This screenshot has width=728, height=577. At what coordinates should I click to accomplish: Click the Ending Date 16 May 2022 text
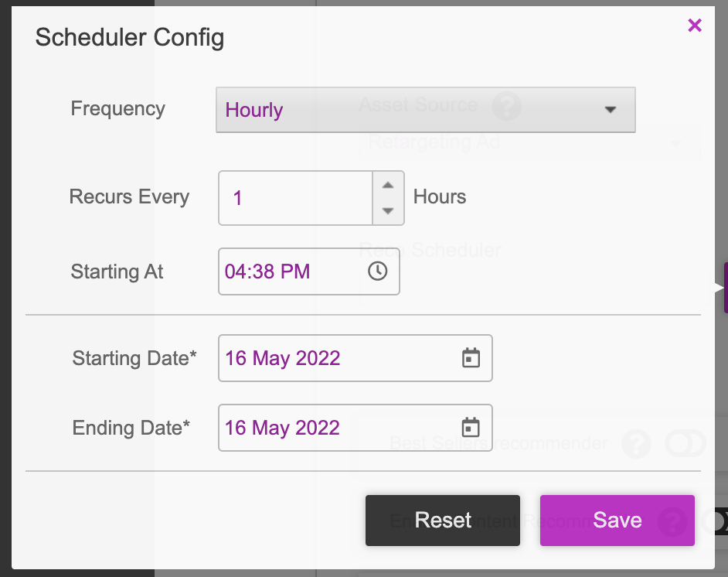282,428
